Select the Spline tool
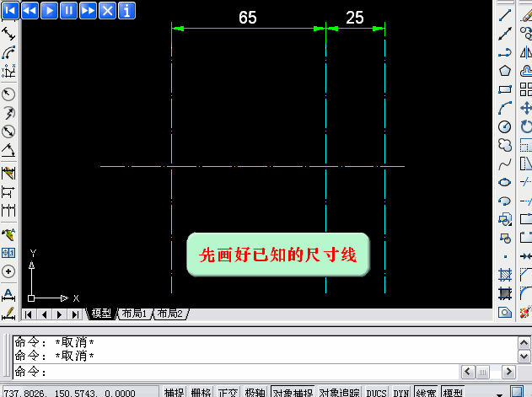Screen dimensions: 532x397 [x=505, y=164]
